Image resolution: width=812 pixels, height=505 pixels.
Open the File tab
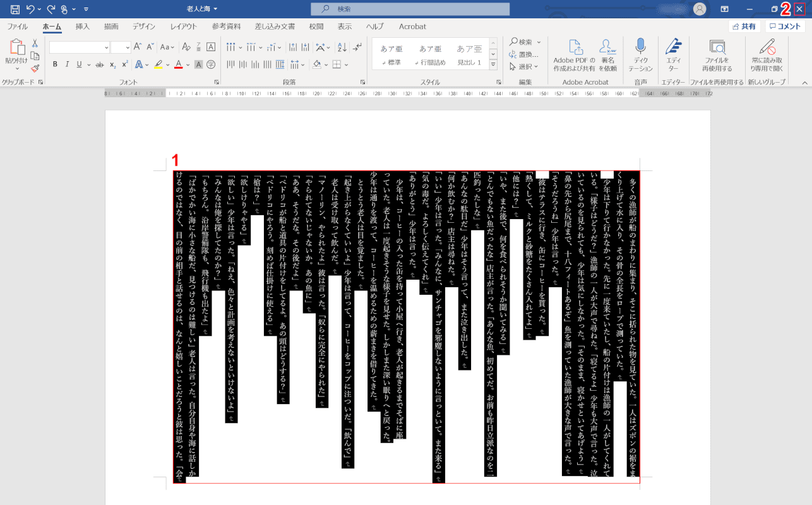[17, 27]
